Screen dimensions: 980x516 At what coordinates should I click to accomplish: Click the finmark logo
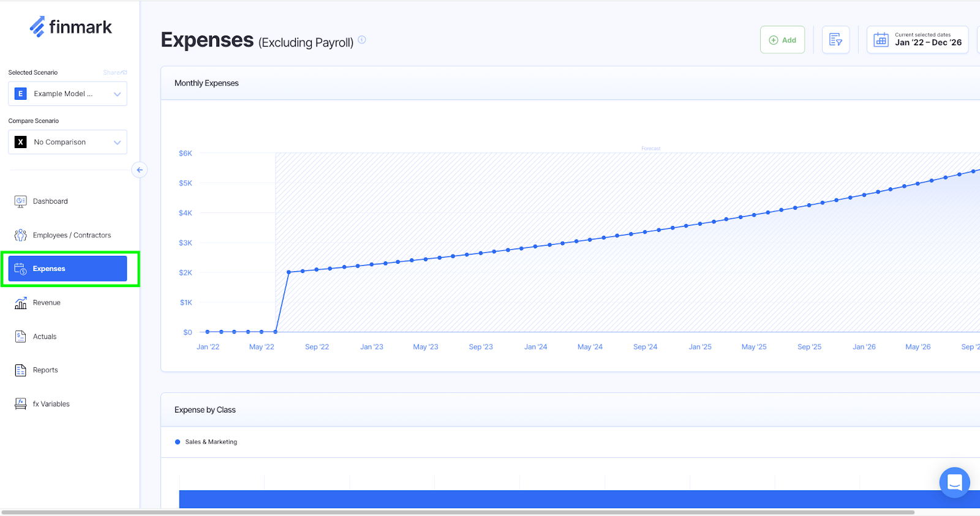point(70,27)
